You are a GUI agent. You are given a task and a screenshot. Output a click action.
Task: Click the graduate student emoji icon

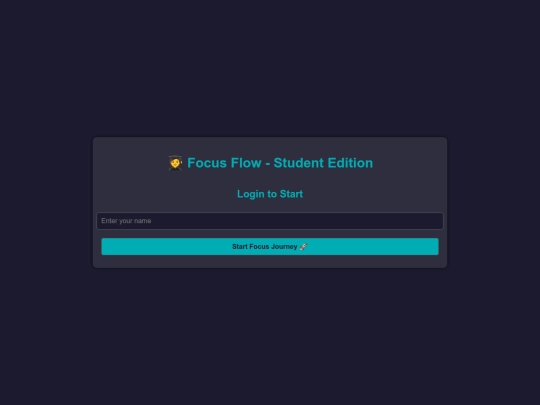(175, 163)
